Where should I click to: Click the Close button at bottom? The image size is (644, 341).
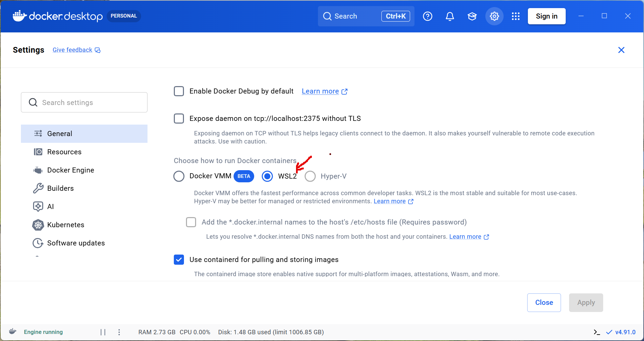click(x=544, y=303)
